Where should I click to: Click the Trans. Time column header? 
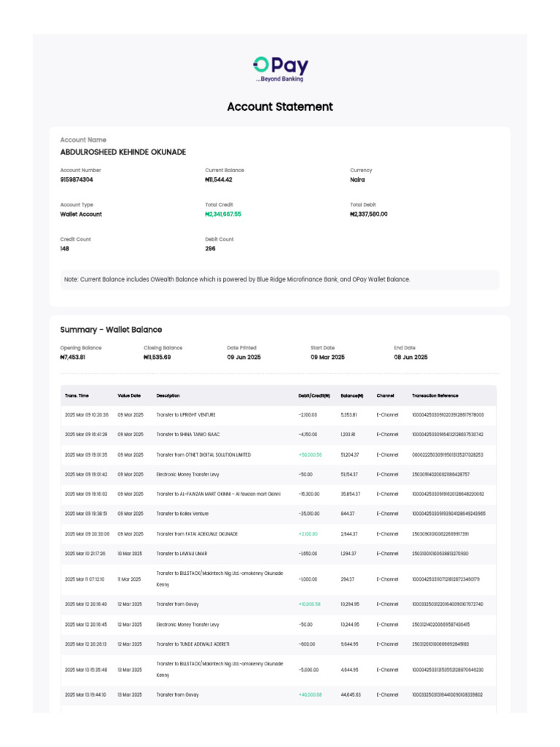coord(77,396)
